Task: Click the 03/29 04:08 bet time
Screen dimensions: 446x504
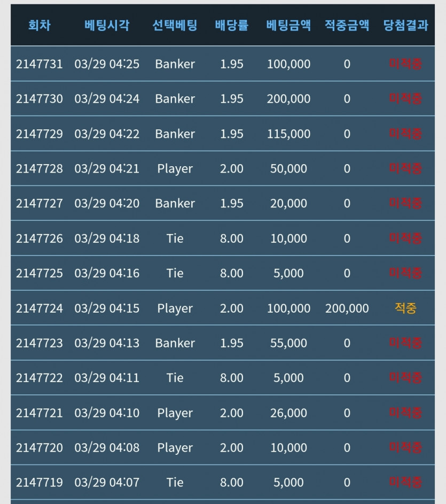Action: (x=107, y=448)
